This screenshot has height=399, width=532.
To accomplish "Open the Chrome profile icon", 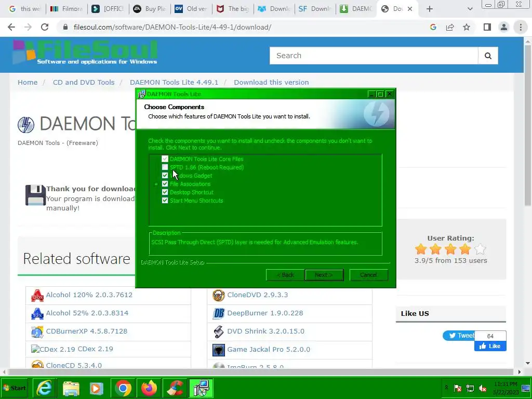I will tap(504, 27).
